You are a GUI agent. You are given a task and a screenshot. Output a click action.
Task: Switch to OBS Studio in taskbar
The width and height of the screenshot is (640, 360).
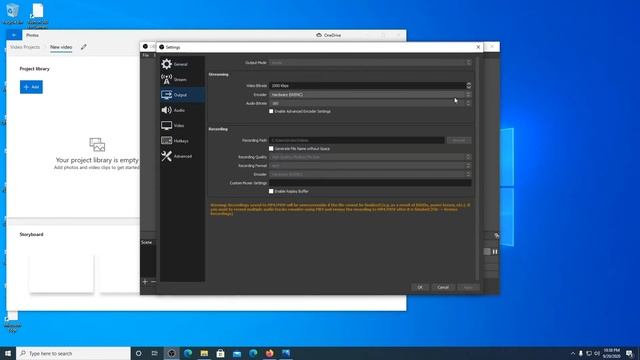coord(171,353)
